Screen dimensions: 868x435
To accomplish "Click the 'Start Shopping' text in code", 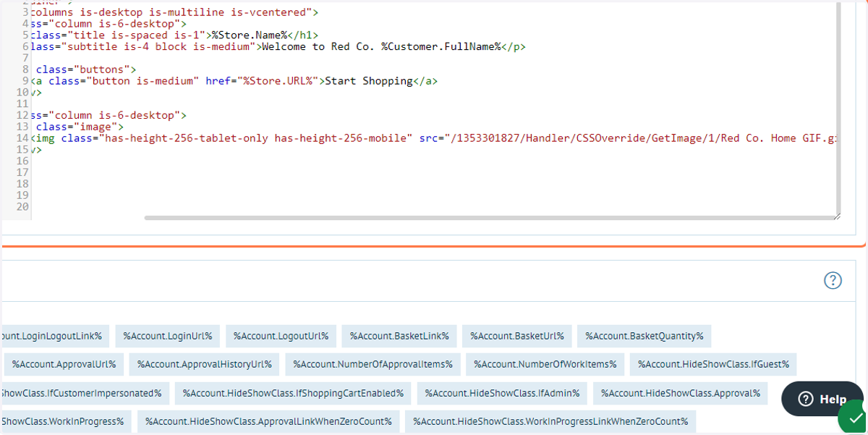I will (x=369, y=81).
